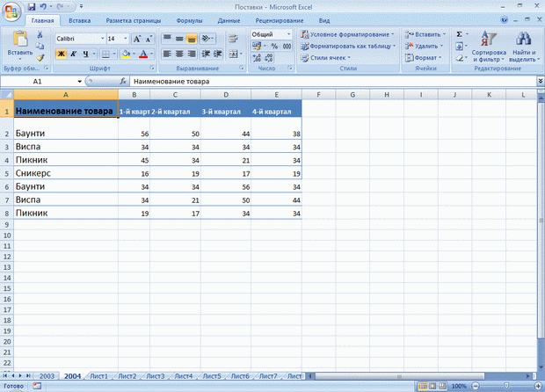Open the font color dropdown arrow
Screen dimensions: 545x392
coord(151,54)
